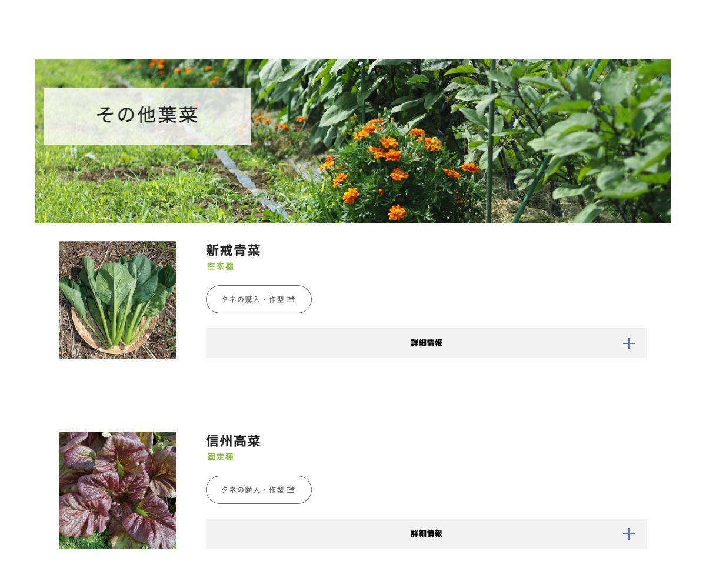Expand the 詳細情報 section for 信州高菜
The image size is (706, 588).
[x=426, y=533]
